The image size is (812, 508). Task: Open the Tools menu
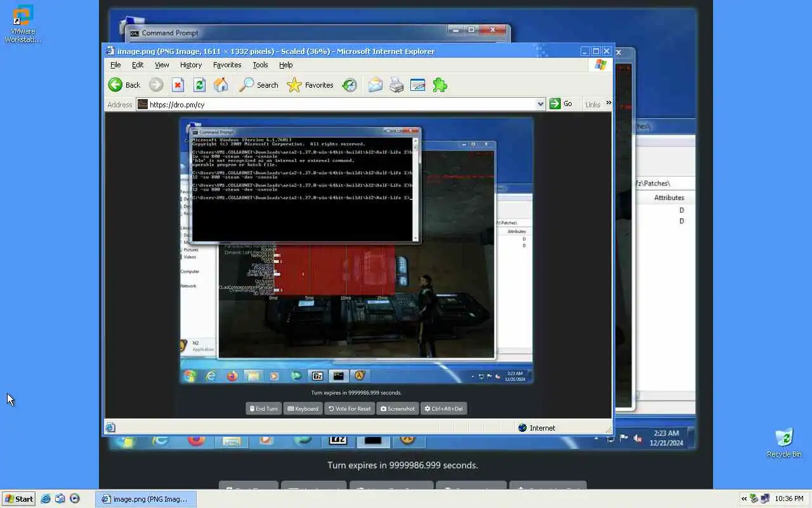(x=260, y=65)
